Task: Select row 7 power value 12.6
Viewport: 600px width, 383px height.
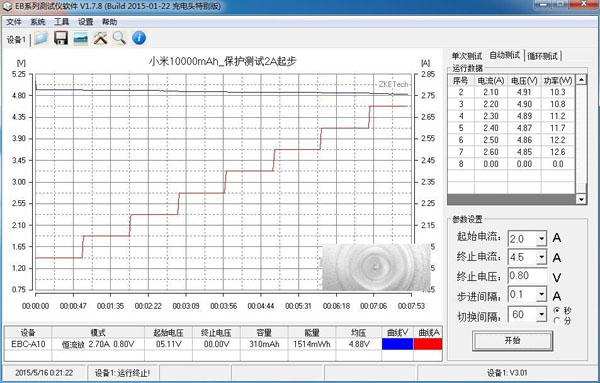Action: 558,152
